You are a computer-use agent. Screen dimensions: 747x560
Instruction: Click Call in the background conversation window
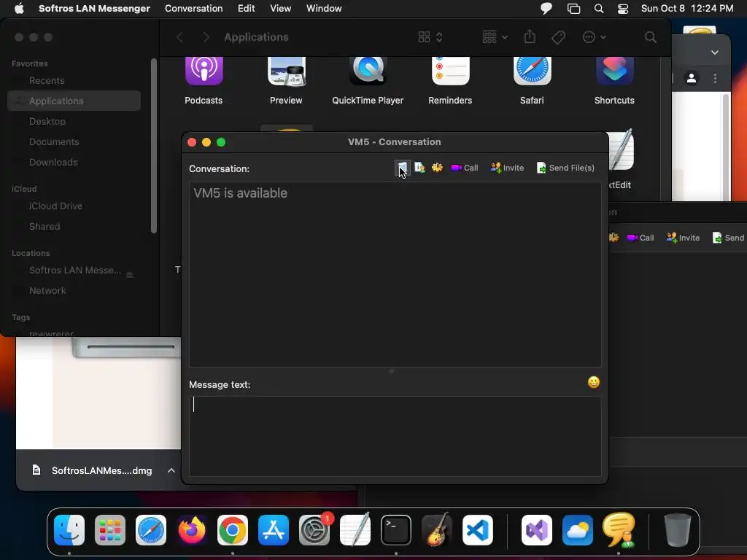(640, 238)
